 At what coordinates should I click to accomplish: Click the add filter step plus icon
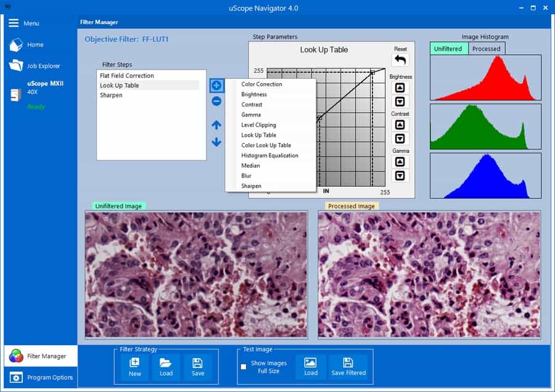point(216,85)
